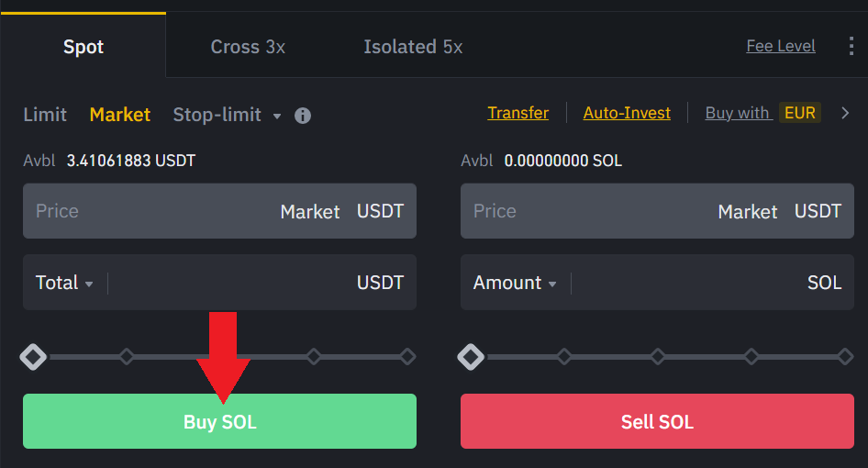Click the right chevron after EUR
Screen dimensions: 868x468
[846, 114]
